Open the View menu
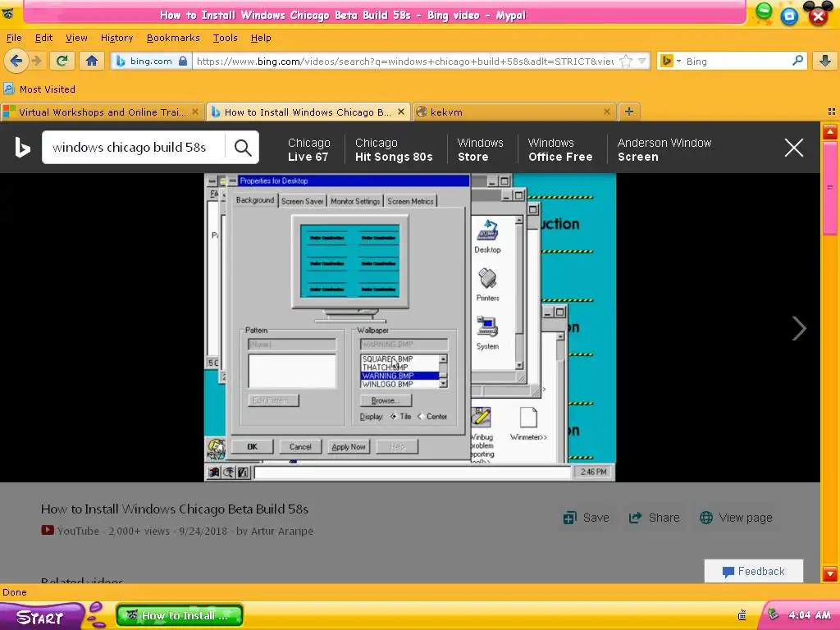Image resolution: width=840 pixels, height=630 pixels. [76, 38]
